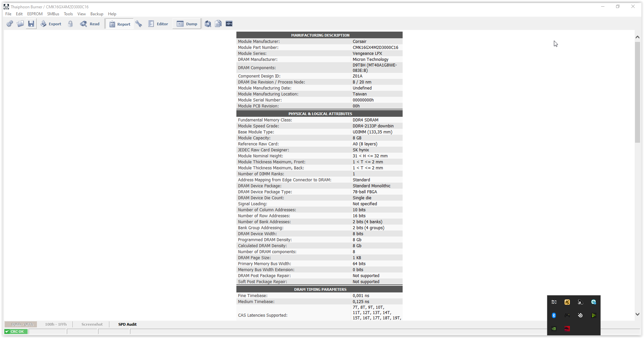Viewport: 644px width, 338px height.
Task: Click the camera icon in system tray
Action: tap(554, 302)
